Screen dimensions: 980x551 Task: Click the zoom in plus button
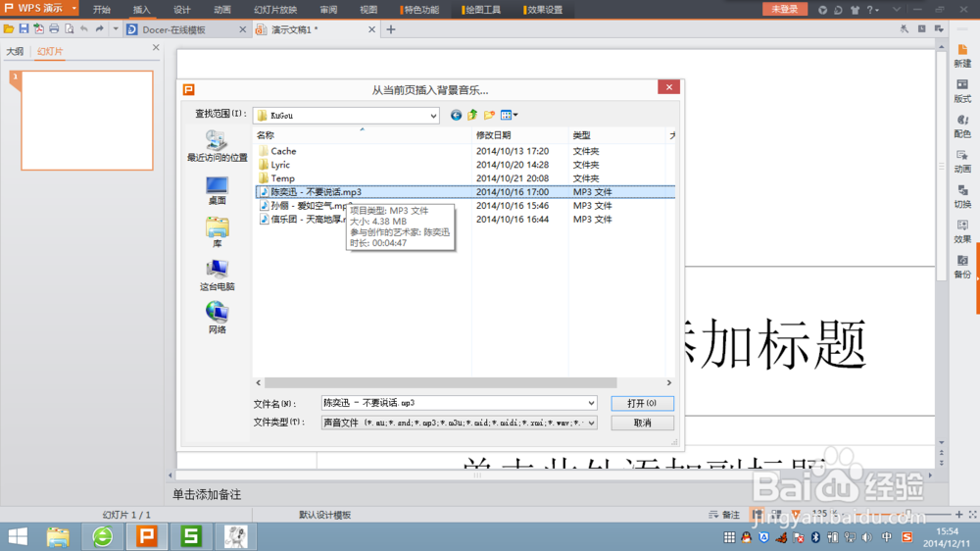point(958,514)
